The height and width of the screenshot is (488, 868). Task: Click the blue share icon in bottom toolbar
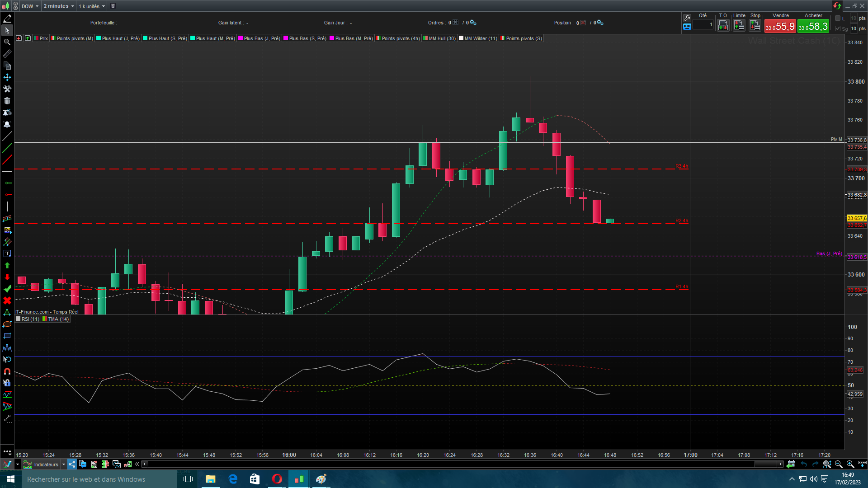(72, 464)
